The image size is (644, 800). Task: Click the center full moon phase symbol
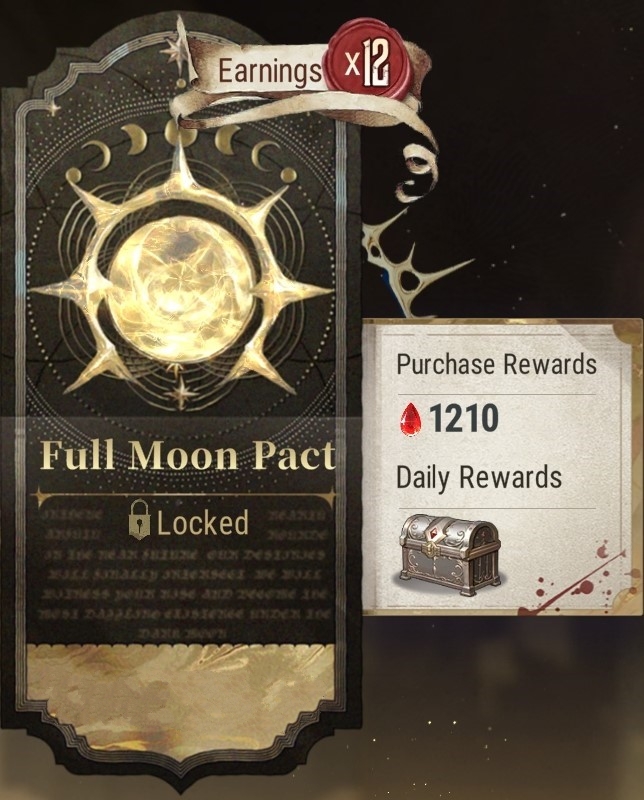pos(182,134)
